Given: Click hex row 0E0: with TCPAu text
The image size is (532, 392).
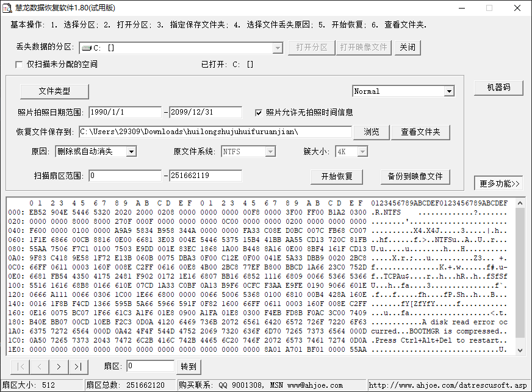Looking at the screenshot, I should 258,277.
